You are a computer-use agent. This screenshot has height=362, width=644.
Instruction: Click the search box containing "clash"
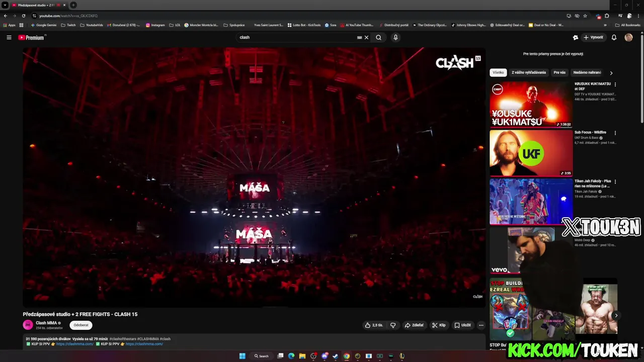pos(297,37)
